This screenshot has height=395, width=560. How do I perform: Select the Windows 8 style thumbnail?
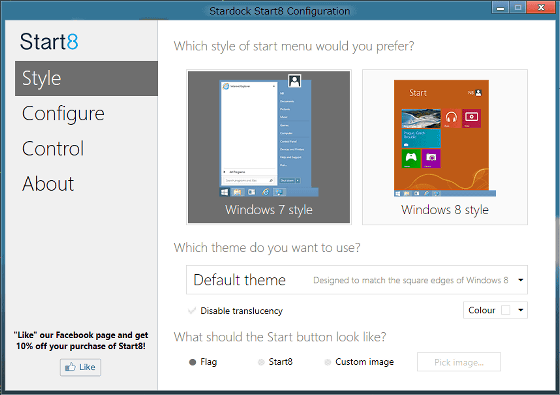tap(445, 147)
